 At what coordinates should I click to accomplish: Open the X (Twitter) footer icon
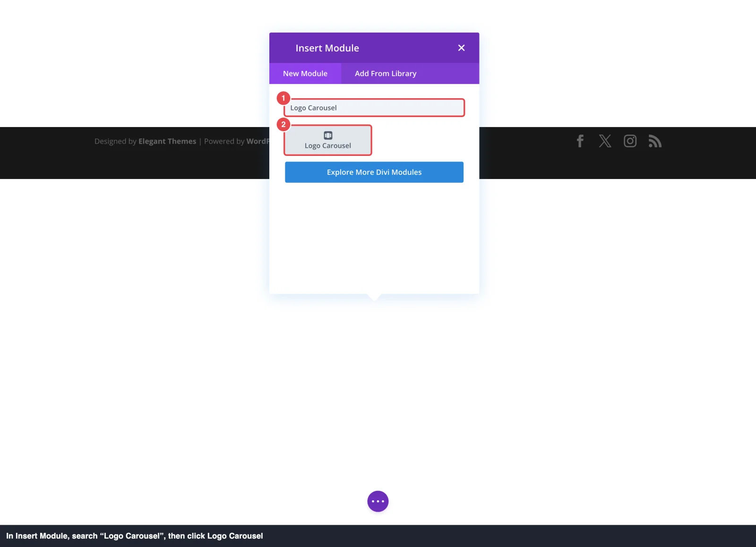605,141
